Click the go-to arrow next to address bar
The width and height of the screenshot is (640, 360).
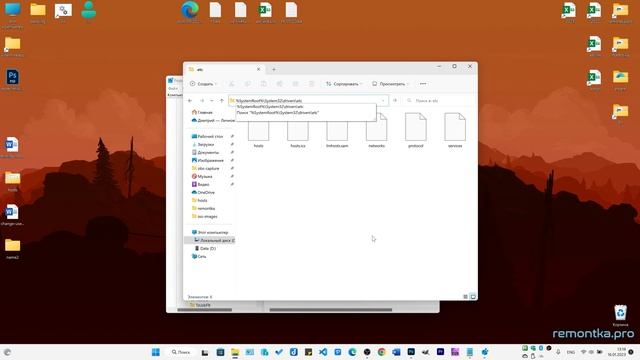click(395, 100)
